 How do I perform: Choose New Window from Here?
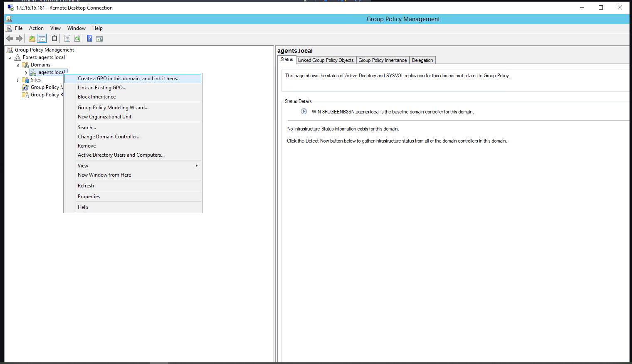click(x=133, y=175)
